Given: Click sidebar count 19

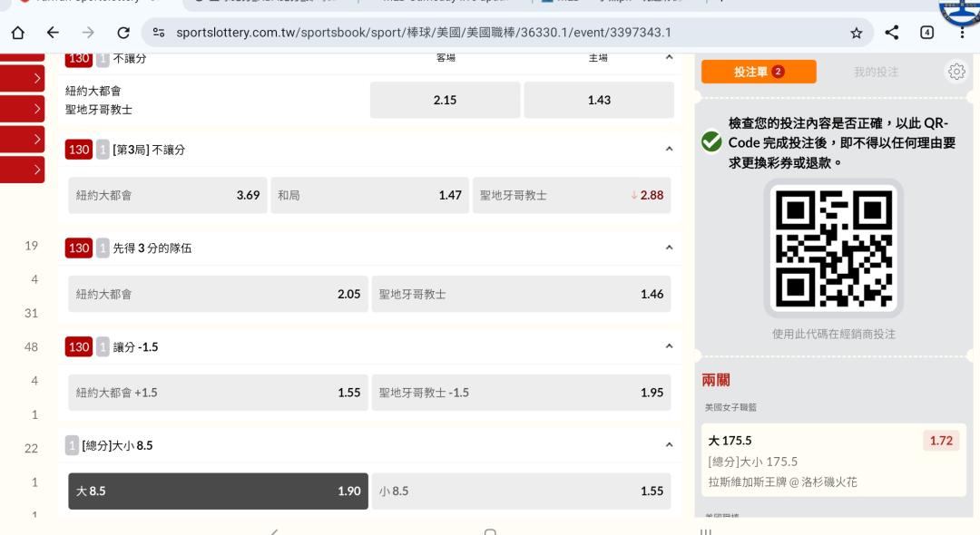Looking at the screenshot, I should tap(31, 246).
